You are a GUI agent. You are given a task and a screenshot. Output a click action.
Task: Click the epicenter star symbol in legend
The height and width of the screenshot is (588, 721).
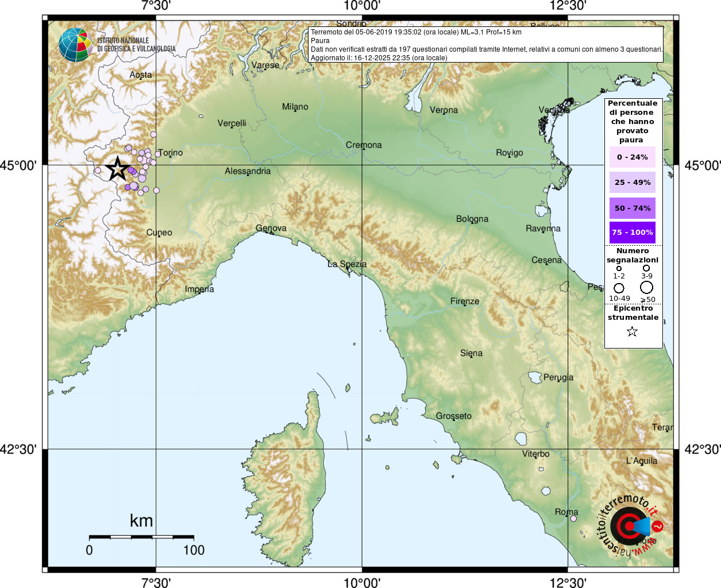coord(632,331)
